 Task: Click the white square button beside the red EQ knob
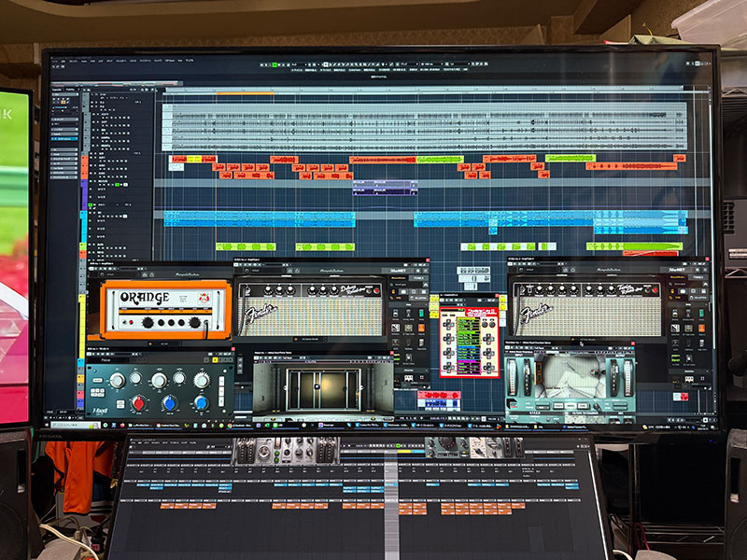[x=120, y=404]
